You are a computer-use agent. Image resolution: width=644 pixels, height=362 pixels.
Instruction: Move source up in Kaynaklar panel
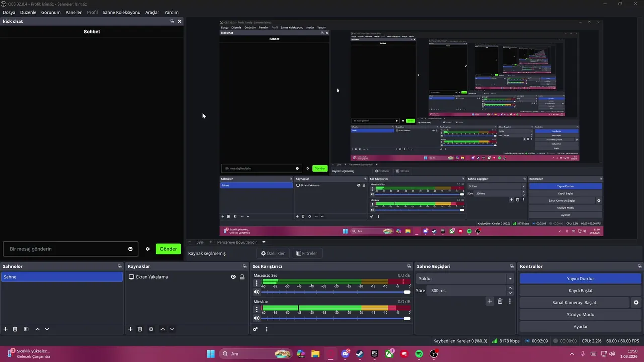click(162, 329)
